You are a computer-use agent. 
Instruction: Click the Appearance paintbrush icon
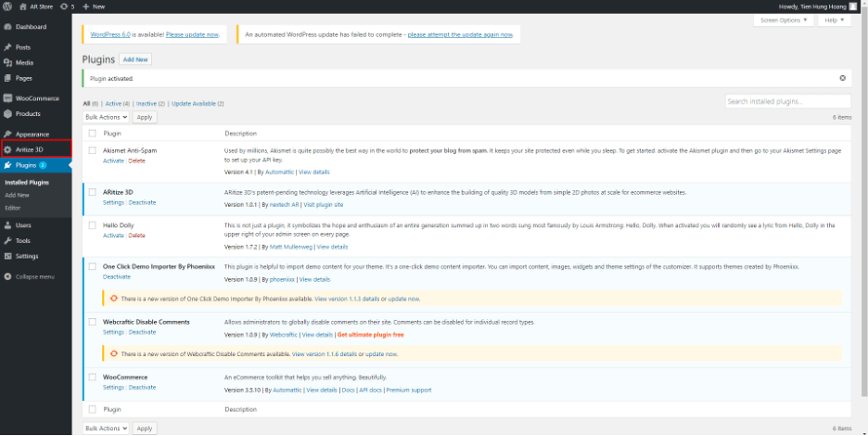pyautogui.click(x=7, y=135)
